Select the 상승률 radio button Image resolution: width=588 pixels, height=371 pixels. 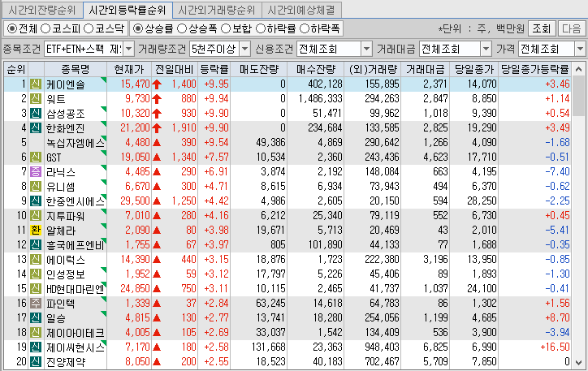[138, 28]
